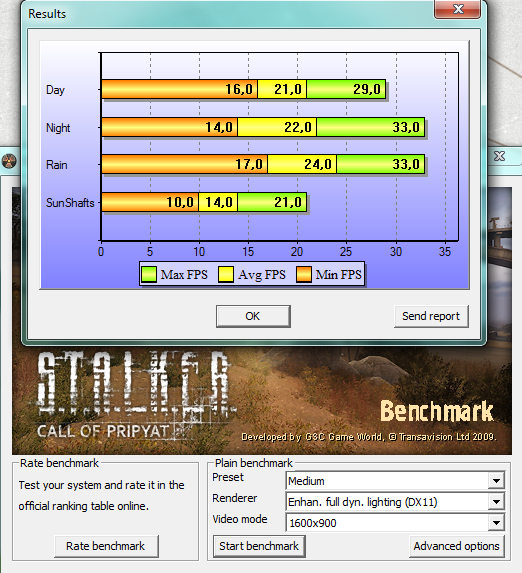Click the Rain max FPS 33,0 bar

pos(380,164)
